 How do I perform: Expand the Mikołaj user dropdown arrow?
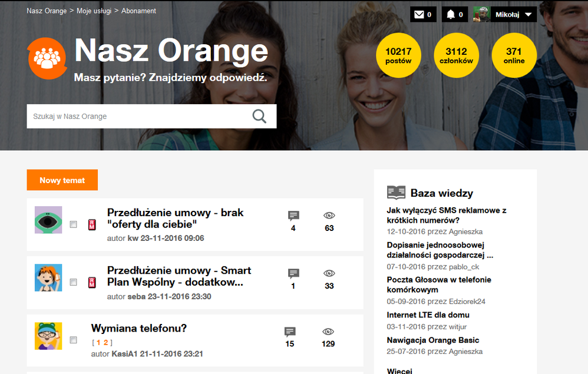click(528, 15)
